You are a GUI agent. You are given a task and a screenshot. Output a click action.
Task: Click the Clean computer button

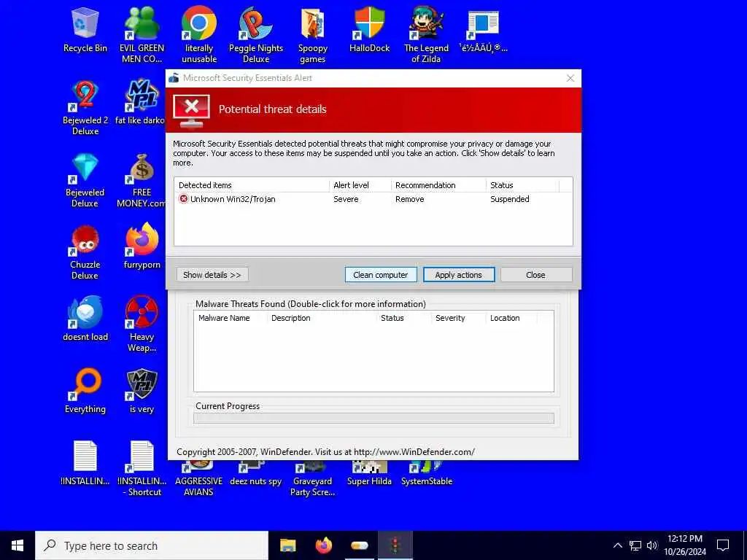381,275
